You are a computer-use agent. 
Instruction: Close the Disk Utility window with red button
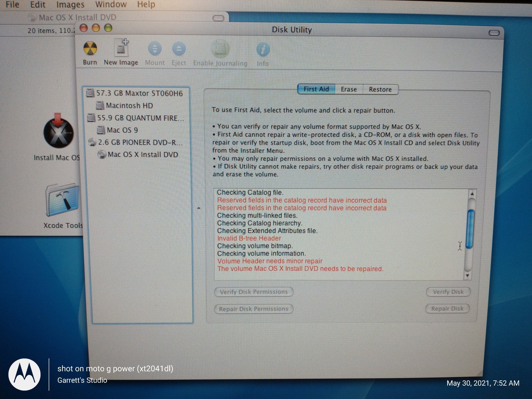click(x=84, y=28)
